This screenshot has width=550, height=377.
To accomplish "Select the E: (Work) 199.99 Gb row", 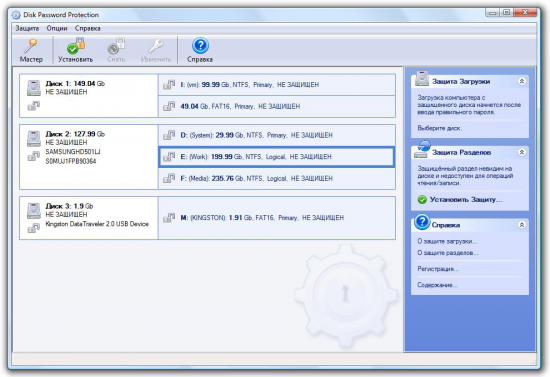I will click(277, 157).
